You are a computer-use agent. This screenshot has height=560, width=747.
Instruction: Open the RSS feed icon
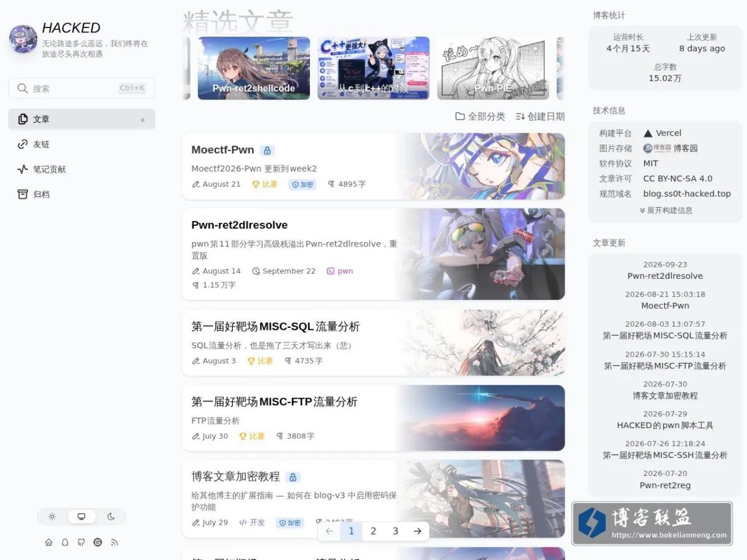115,543
